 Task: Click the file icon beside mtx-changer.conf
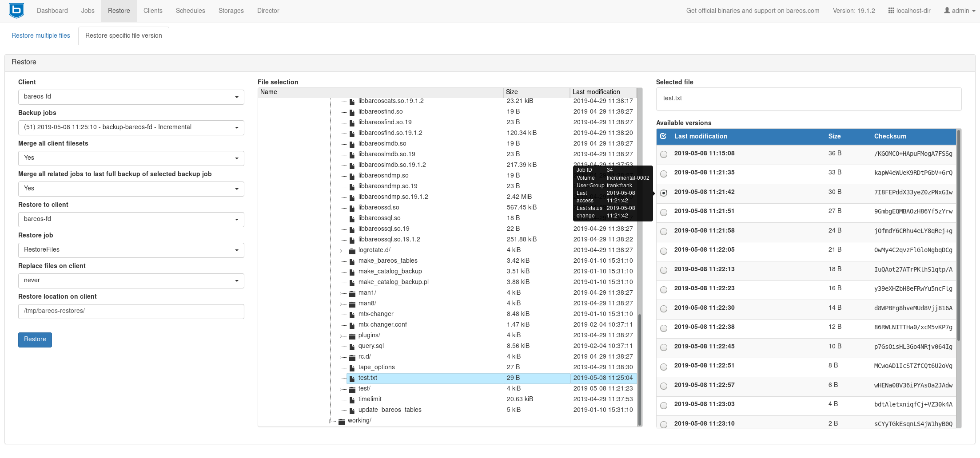[x=351, y=324]
